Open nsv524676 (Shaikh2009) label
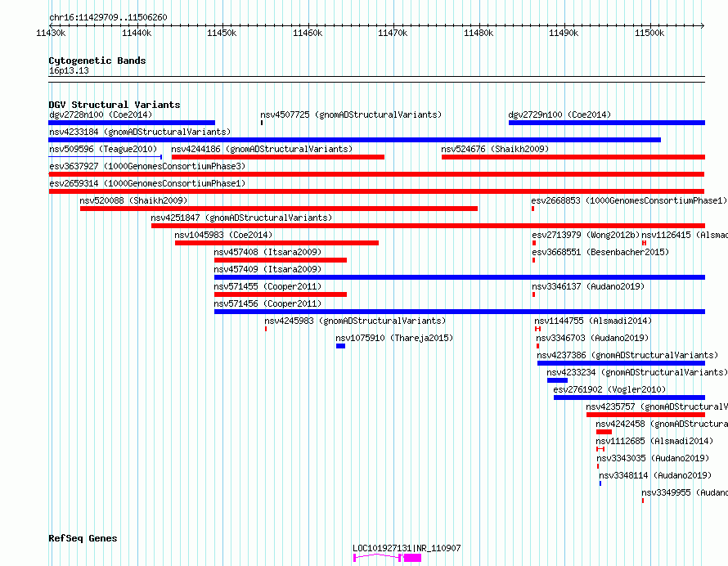Viewport: 728px width, 566px height. pos(495,149)
